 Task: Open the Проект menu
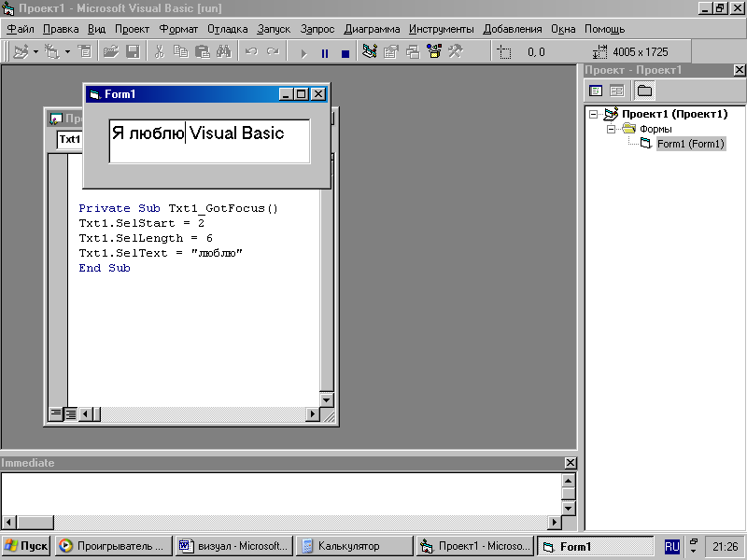coord(133,29)
